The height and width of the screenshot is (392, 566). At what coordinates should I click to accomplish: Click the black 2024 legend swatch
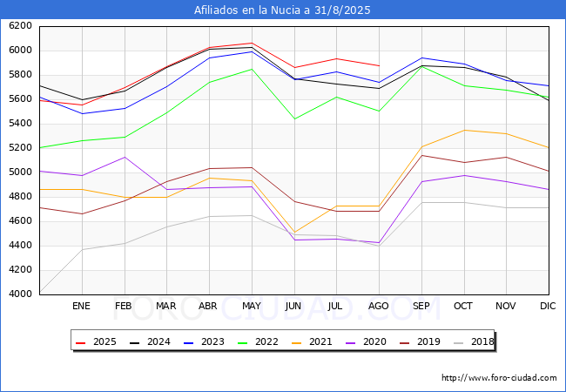click(135, 342)
